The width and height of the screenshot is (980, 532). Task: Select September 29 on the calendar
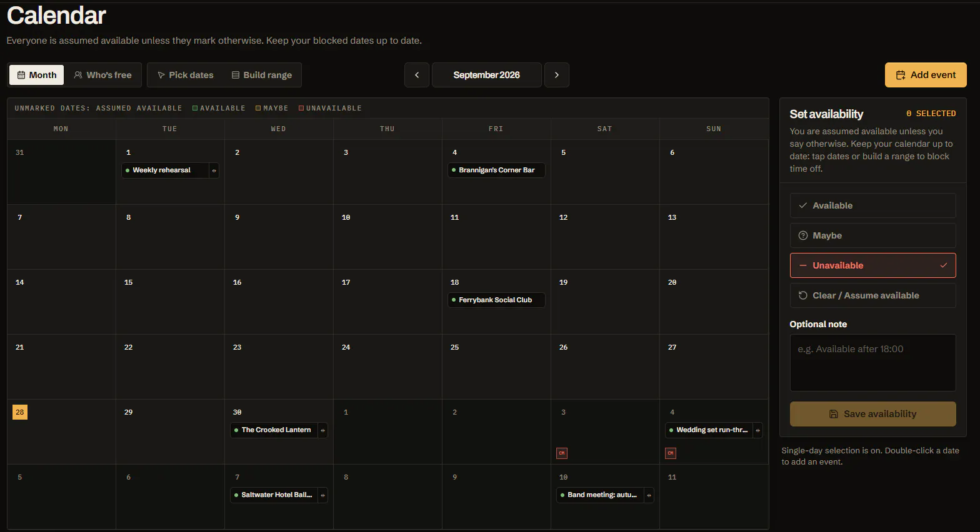(x=170, y=432)
